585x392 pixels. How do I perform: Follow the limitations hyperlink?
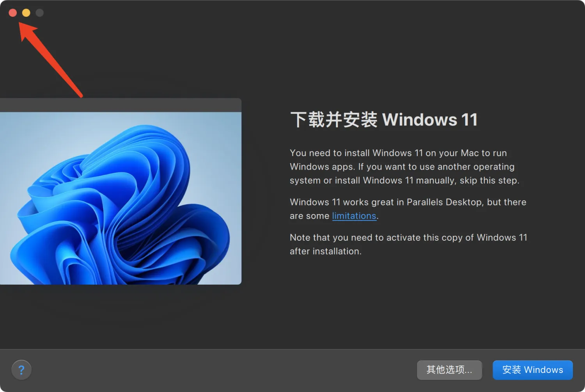tap(354, 216)
